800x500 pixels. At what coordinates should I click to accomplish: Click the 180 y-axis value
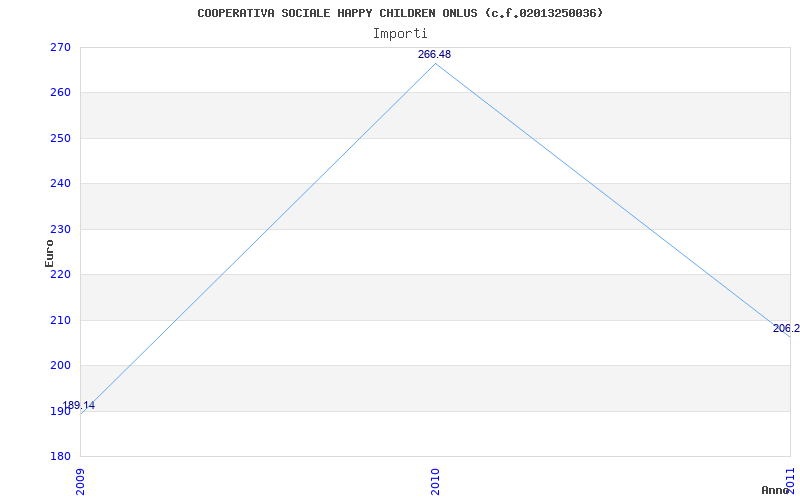60,457
